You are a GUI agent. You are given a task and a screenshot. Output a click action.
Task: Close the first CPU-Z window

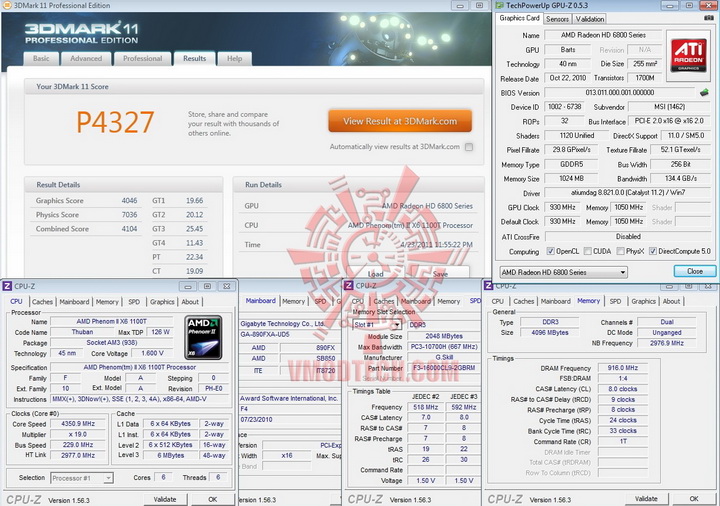(x=227, y=287)
